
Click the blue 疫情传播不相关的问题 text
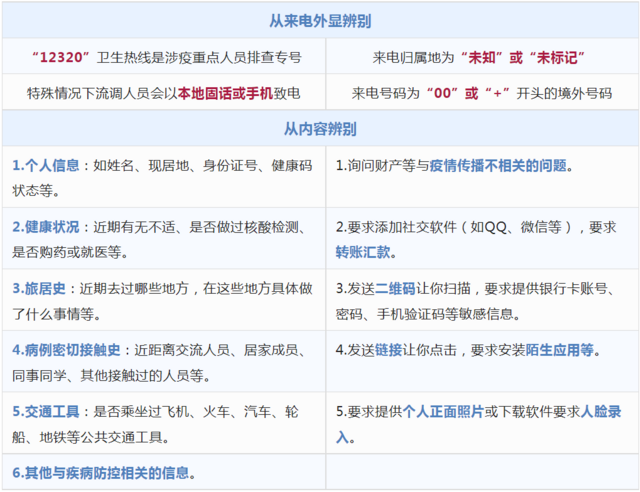tap(498, 165)
